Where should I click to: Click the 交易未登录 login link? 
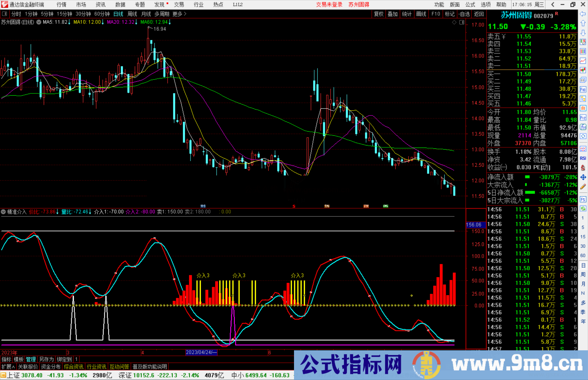coord(329,4)
